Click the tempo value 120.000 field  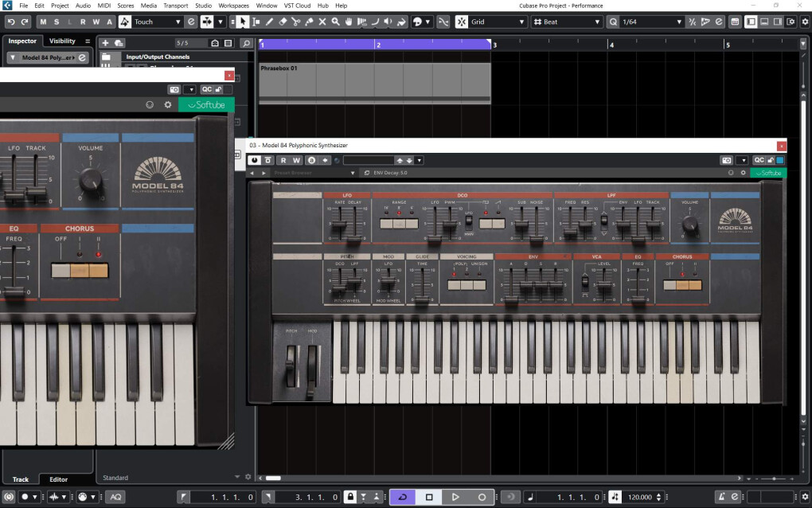coord(640,497)
